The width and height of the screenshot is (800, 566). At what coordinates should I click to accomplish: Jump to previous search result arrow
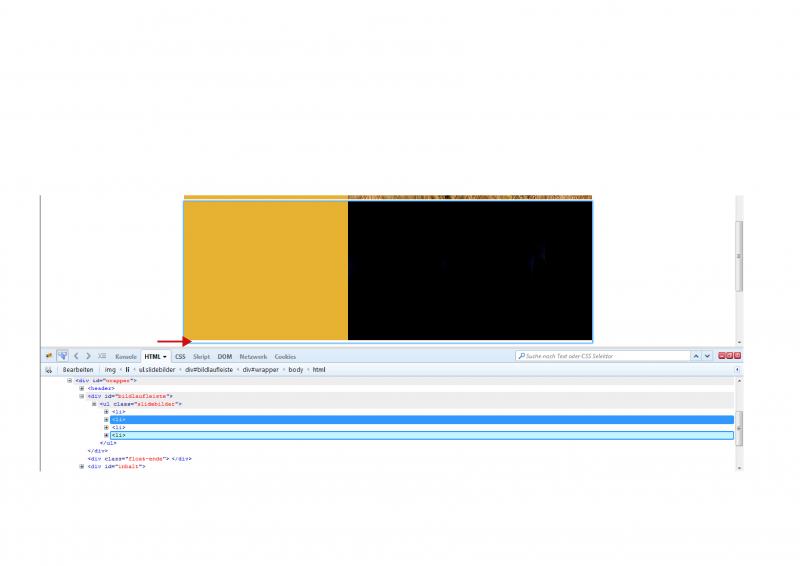(696, 356)
